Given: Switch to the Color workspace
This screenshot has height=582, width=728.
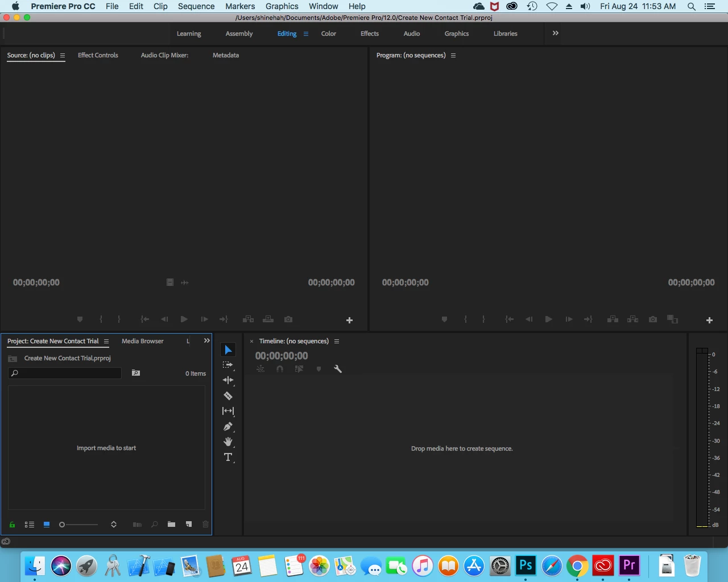Looking at the screenshot, I should click(x=329, y=34).
